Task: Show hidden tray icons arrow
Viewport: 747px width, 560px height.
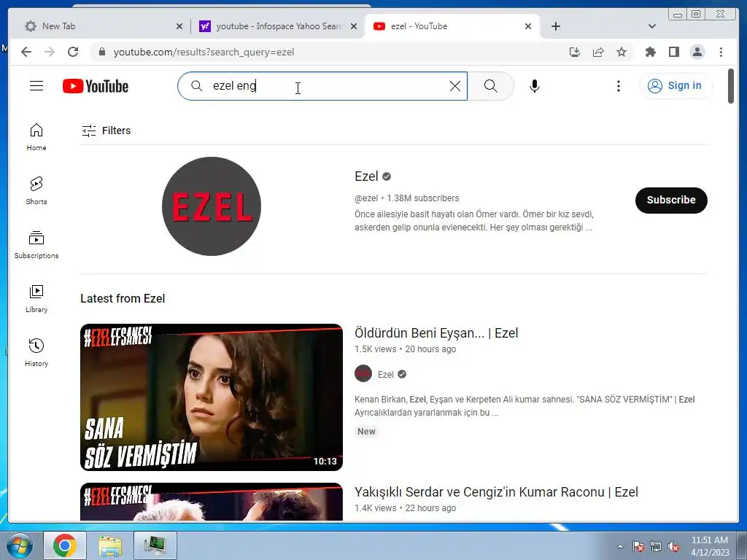Action: coord(620,546)
